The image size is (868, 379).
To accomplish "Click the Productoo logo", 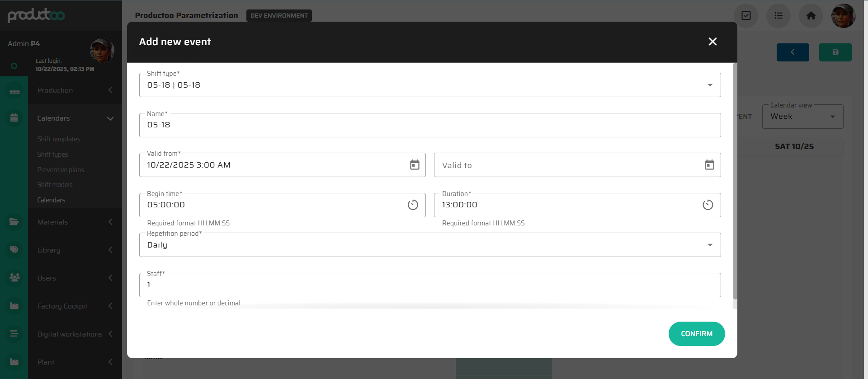I will point(36,15).
